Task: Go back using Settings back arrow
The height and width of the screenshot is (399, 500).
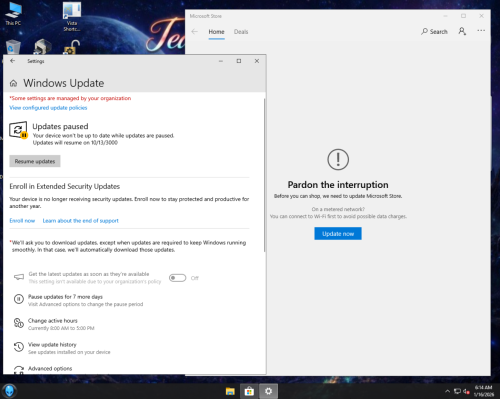Action: click(x=13, y=61)
